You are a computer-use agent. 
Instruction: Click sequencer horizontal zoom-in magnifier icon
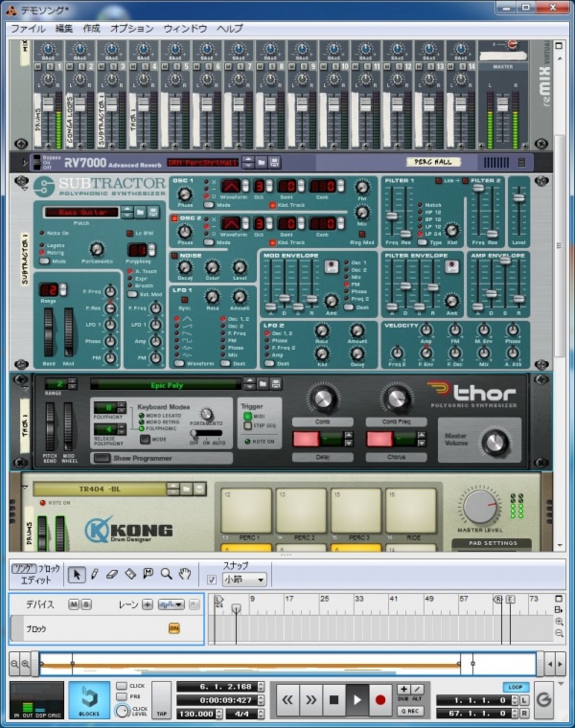point(25,664)
